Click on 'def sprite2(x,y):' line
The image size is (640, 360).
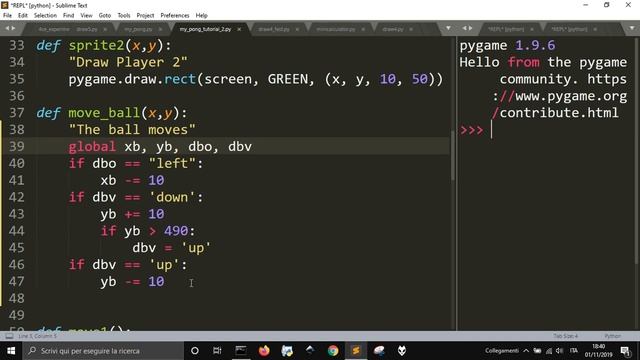(104, 45)
